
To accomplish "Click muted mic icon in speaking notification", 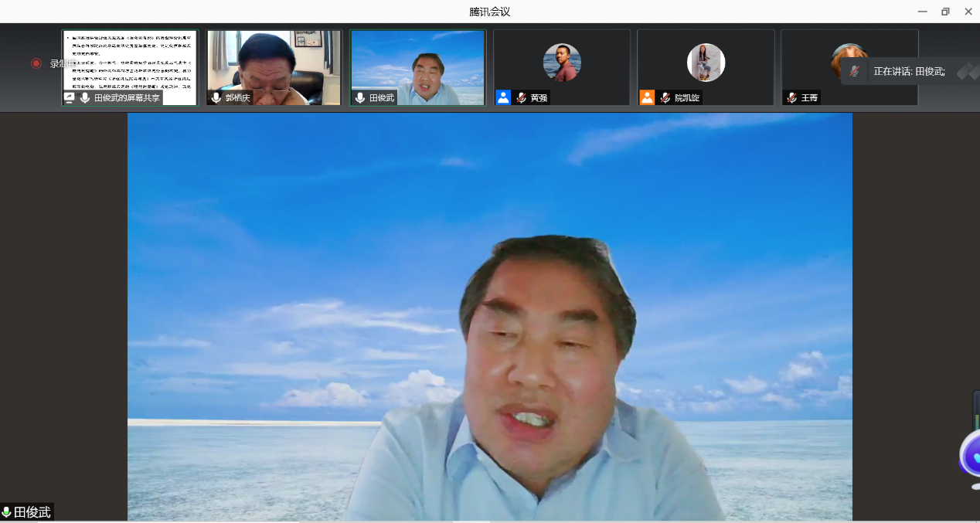I will click(855, 71).
